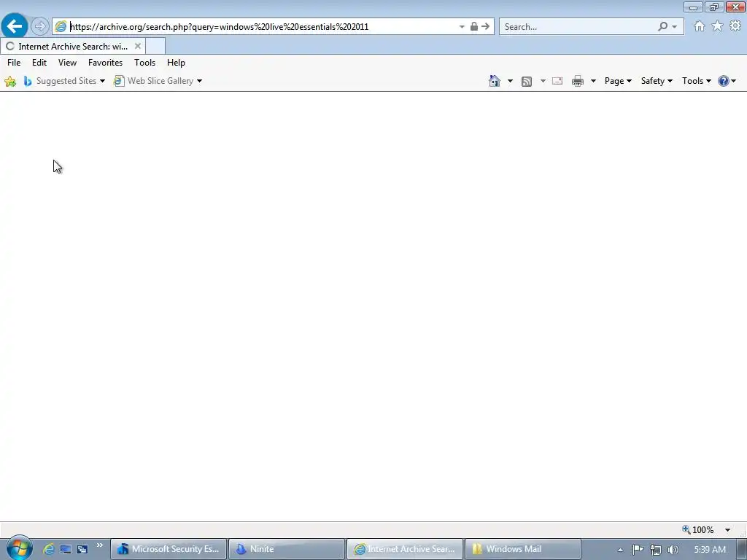Click the Action Center flag tray icon
This screenshot has height=560, width=747.
coord(638,550)
